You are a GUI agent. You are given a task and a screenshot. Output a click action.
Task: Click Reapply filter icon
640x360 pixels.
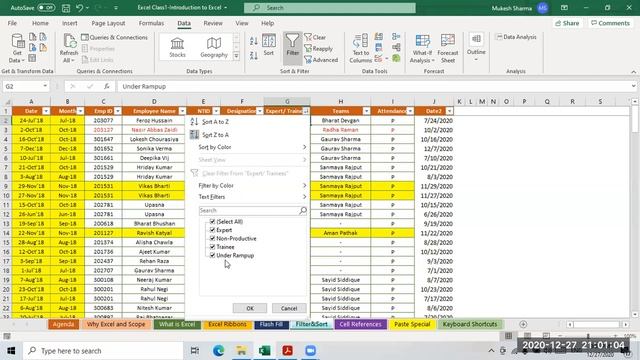[318, 49]
